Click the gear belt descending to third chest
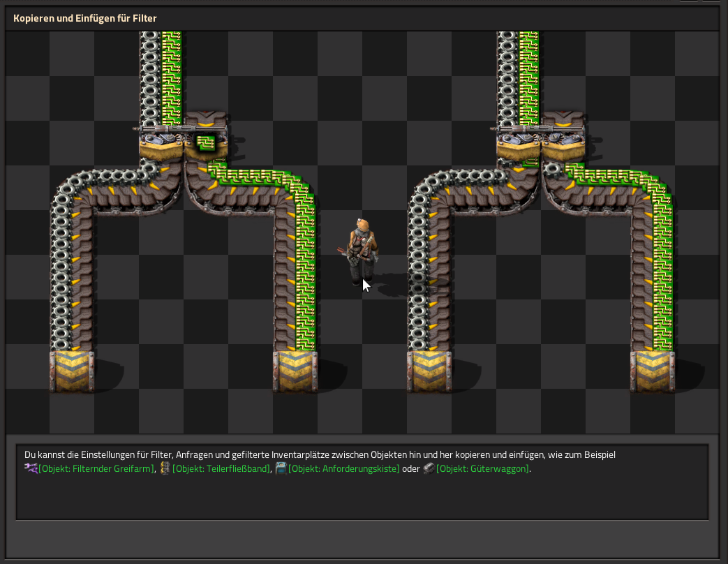Screen dimensions: 728x564 (419, 279)
